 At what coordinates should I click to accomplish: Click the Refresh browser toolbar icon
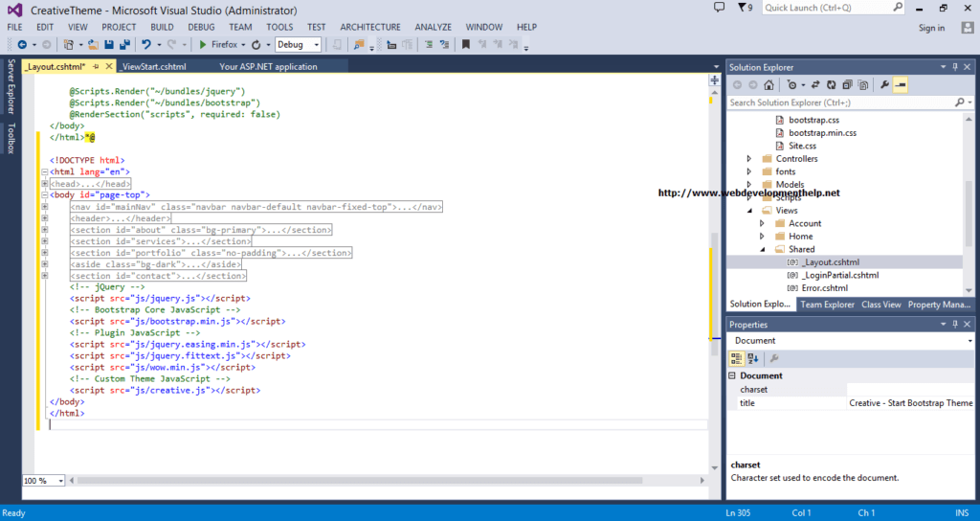(256, 44)
